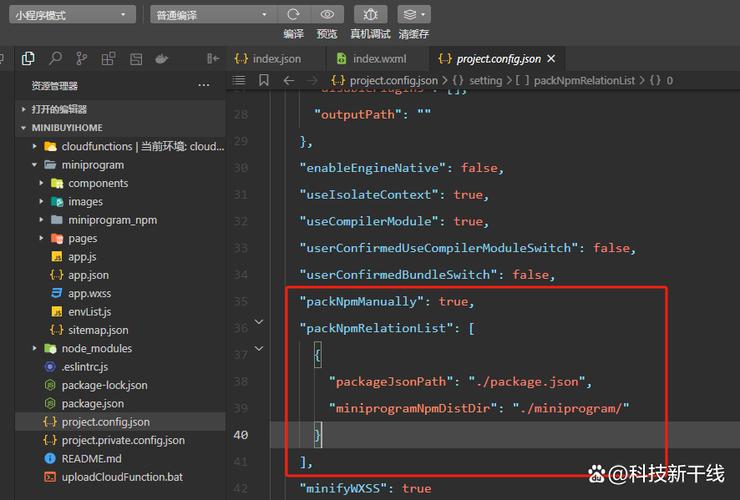Screen dimensions: 740x500
Task: Open app.wxss in the file tree
Action: tap(90, 293)
